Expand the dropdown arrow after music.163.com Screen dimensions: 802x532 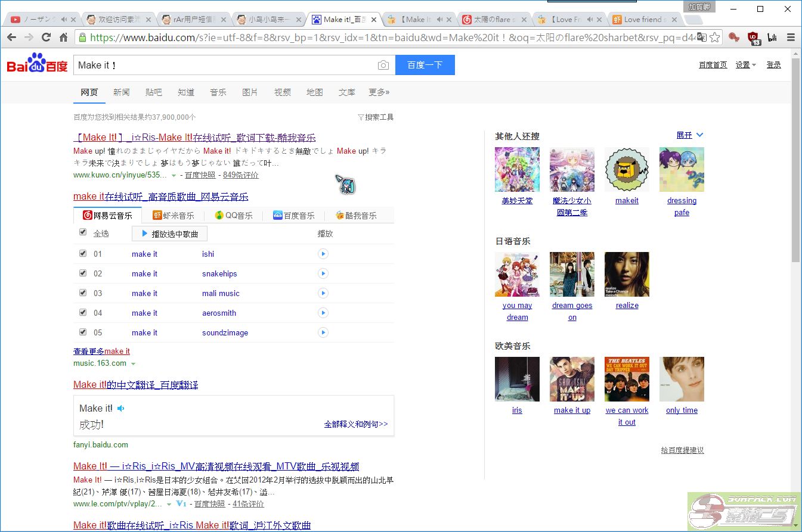click(133, 364)
